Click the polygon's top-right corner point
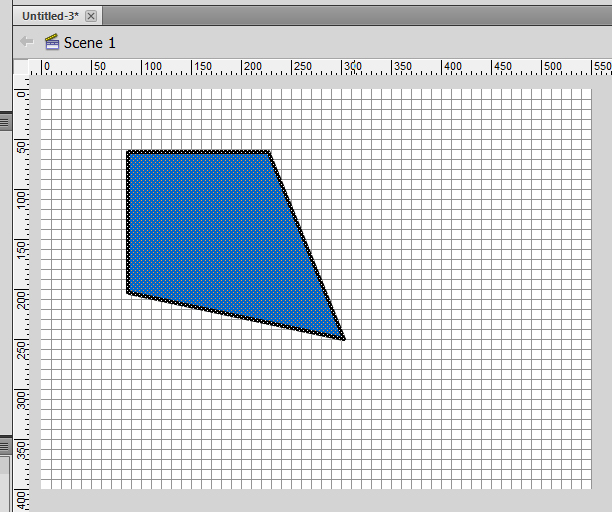 [268, 152]
